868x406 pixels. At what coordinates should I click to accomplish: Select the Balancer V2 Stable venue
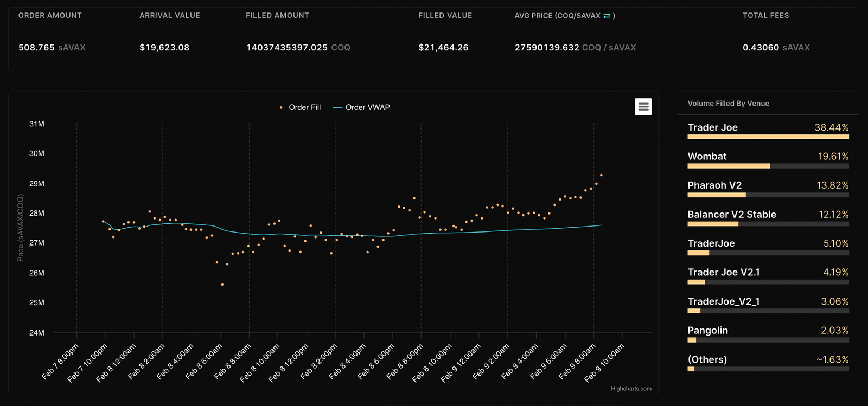click(x=768, y=217)
